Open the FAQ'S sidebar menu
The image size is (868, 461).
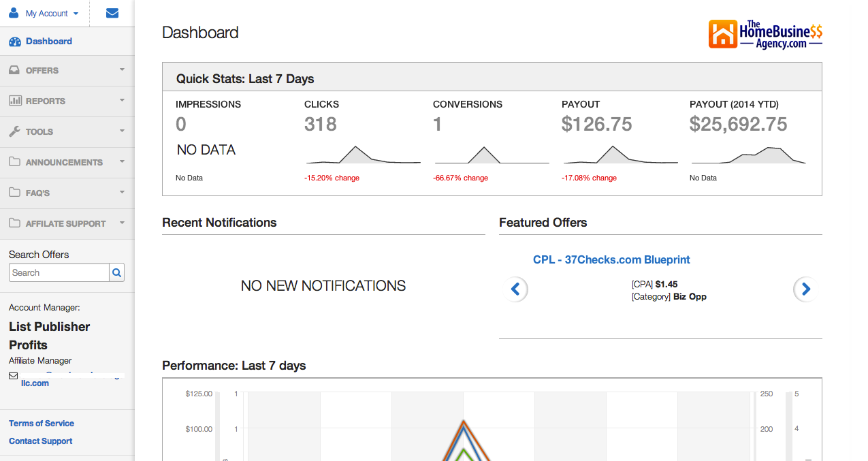pos(67,193)
